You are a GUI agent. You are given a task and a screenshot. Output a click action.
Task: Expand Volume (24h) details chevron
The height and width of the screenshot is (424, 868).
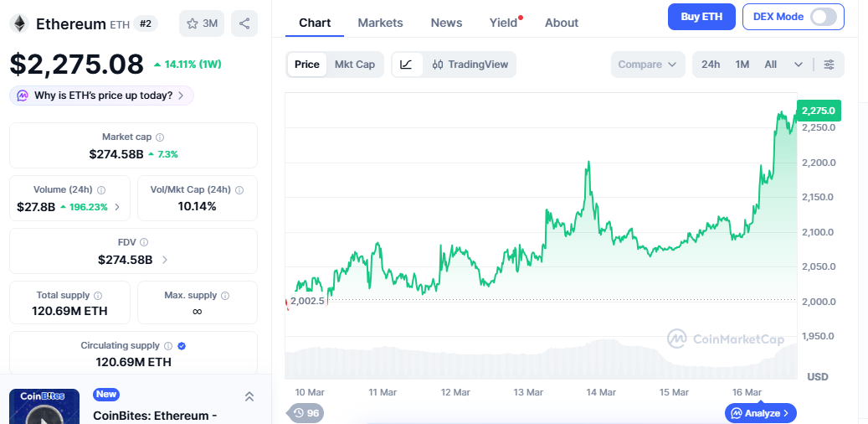[x=117, y=207]
